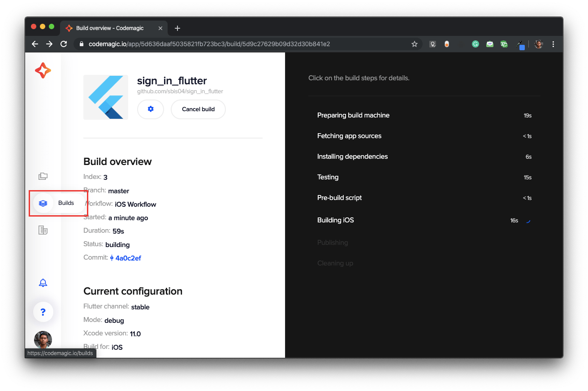588x391 pixels.
Task: Click the user profile avatar in the sidebar
Action: pyautogui.click(x=43, y=339)
